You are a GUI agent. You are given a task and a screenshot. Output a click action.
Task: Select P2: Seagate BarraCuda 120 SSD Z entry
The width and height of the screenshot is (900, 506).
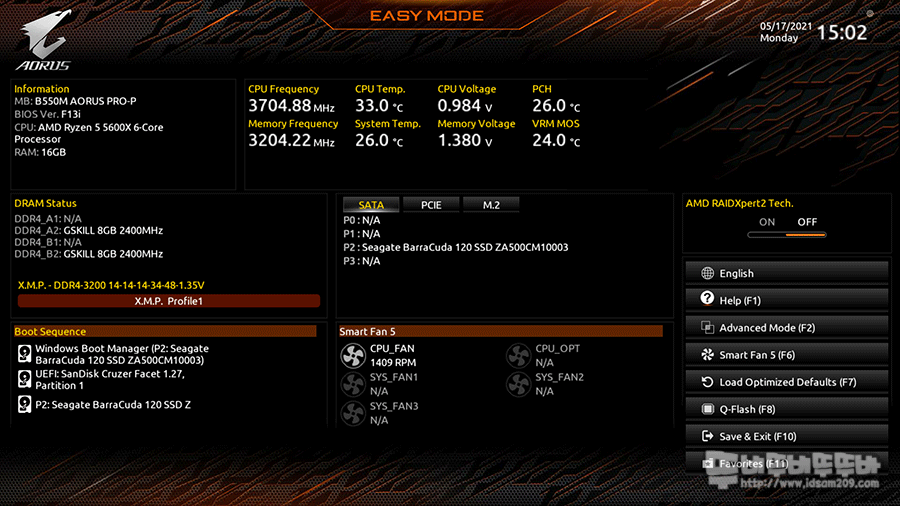coord(113,404)
